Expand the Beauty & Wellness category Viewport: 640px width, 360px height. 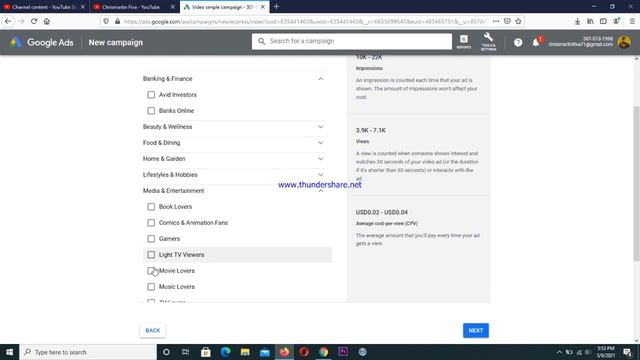click(320, 127)
